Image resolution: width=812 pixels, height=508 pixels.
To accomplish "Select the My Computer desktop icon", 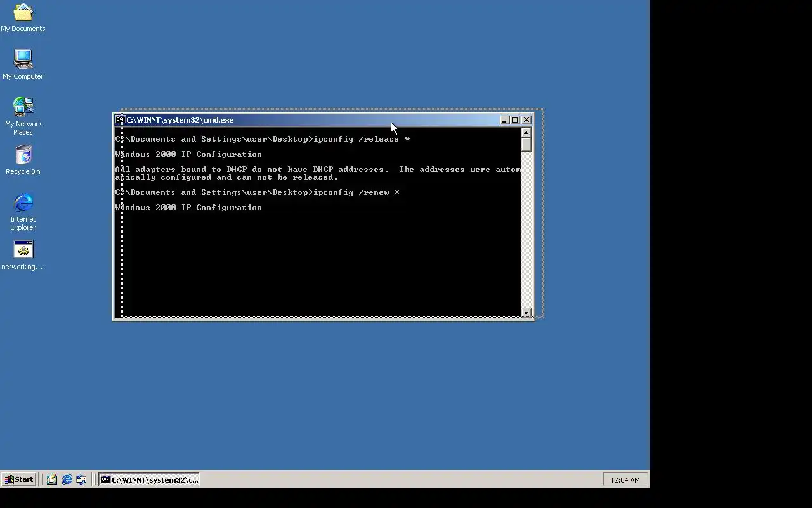I will (23, 64).
